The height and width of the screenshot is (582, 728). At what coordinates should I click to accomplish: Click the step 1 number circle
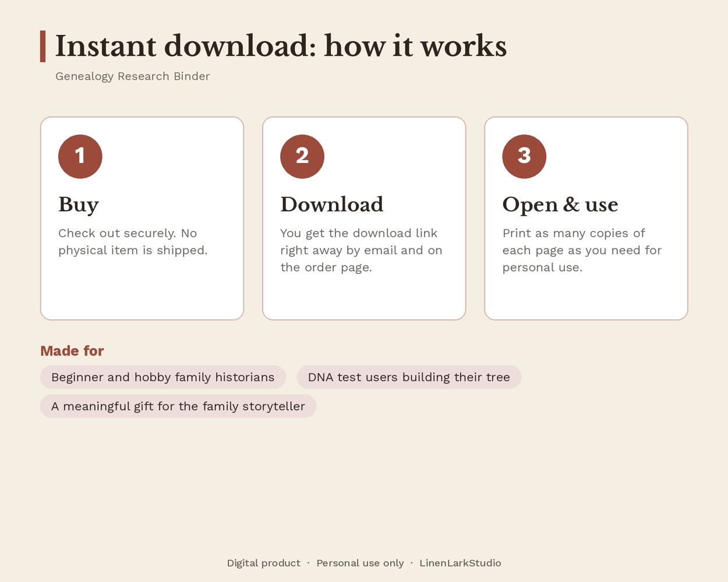click(80, 157)
